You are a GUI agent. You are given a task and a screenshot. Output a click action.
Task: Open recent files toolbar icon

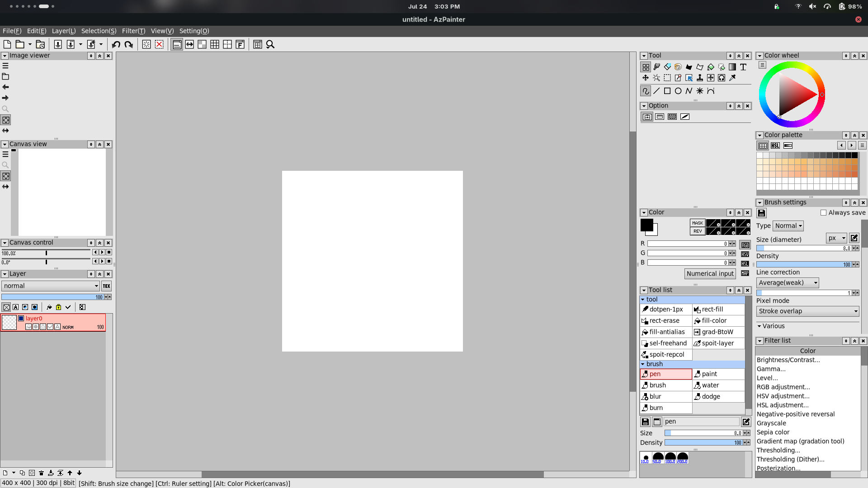[40, 44]
